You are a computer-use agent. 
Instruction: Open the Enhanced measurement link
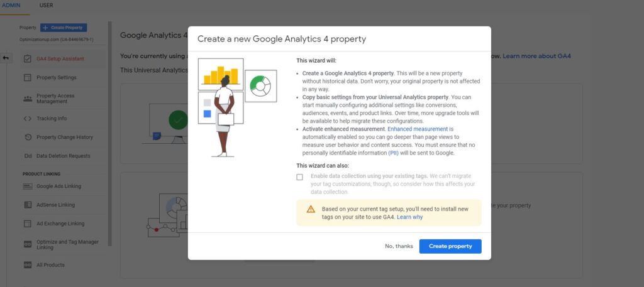click(418, 129)
